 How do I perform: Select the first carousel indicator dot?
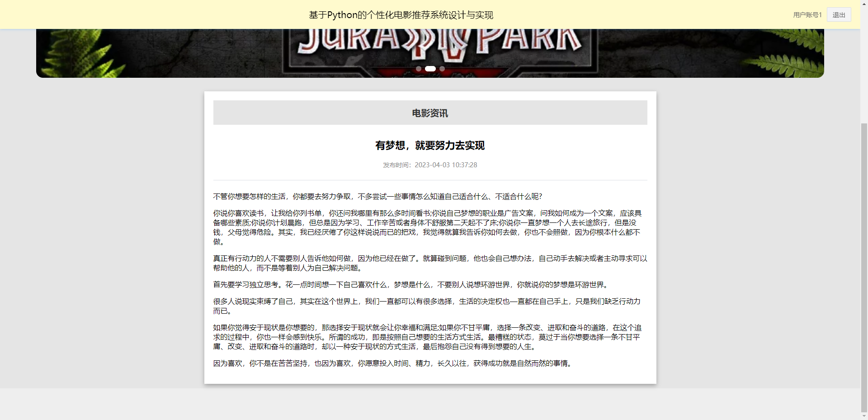(419, 68)
